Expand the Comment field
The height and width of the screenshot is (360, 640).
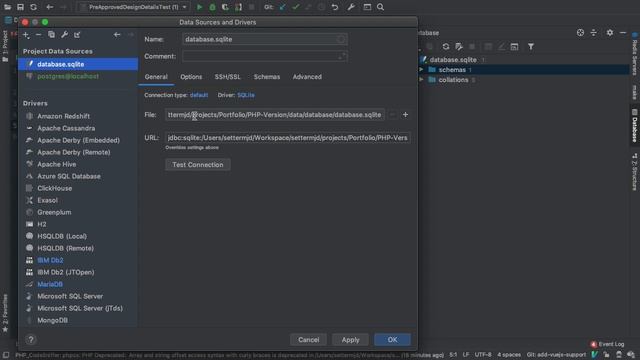click(342, 56)
